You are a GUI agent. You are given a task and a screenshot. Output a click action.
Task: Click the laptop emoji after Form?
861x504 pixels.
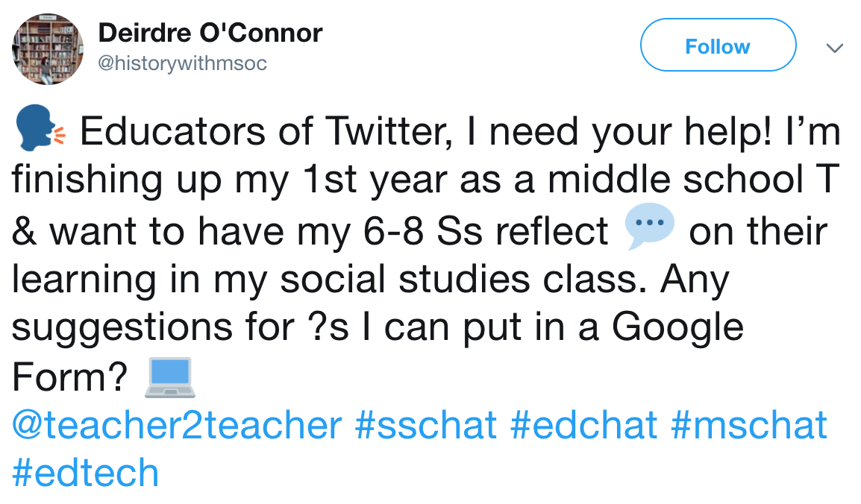[x=169, y=377]
